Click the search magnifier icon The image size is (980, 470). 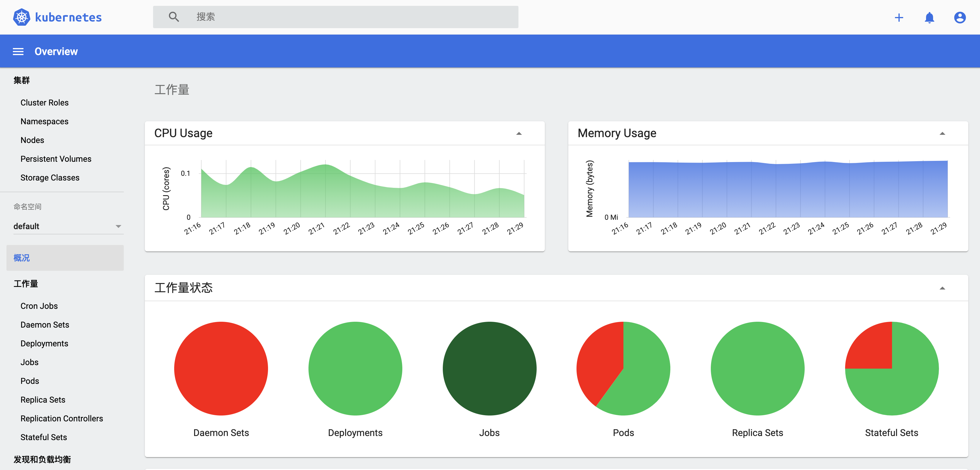[x=174, y=17]
